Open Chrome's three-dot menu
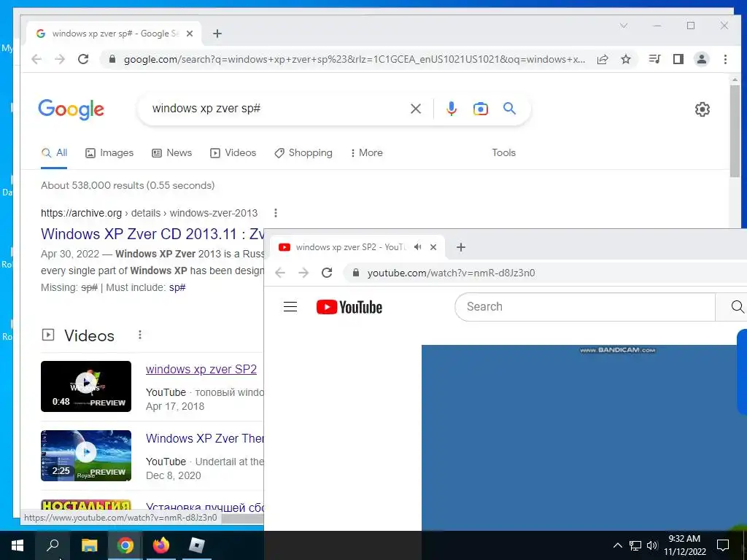Viewport: 747px width, 560px height. click(x=725, y=59)
